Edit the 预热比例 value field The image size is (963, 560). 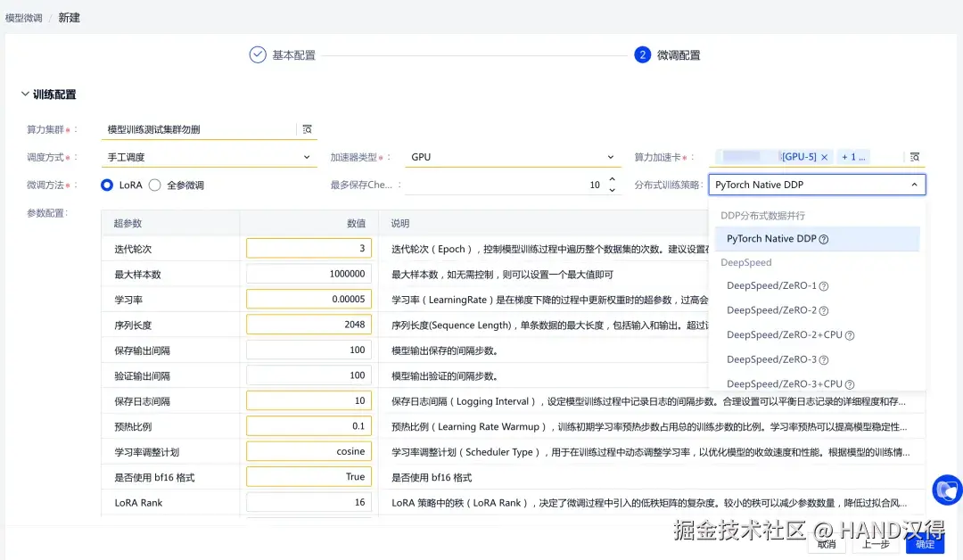(309, 426)
